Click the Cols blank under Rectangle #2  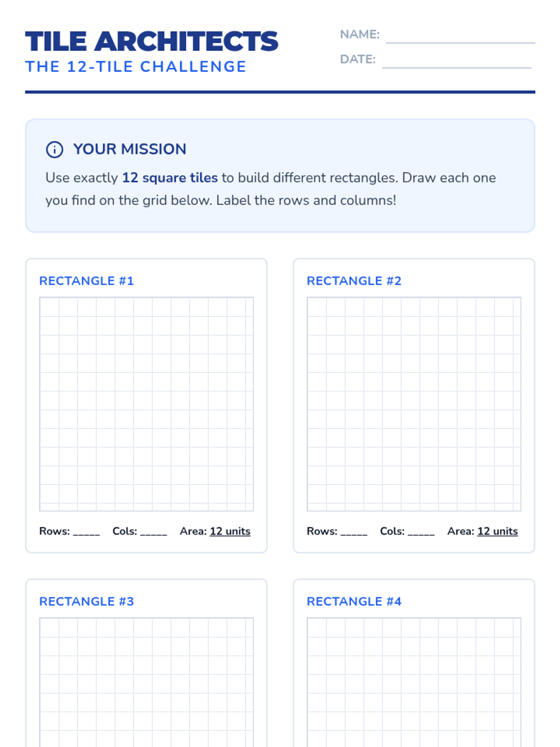pos(421,531)
